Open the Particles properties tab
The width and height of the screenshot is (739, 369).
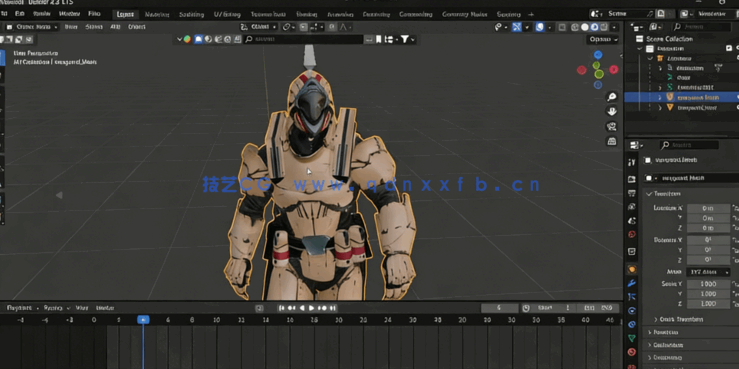click(632, 296)
